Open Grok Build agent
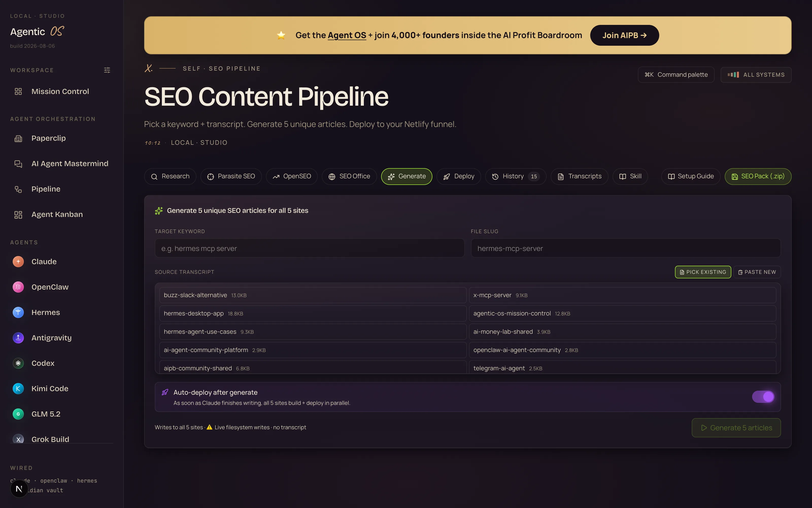 pos(61,438)
